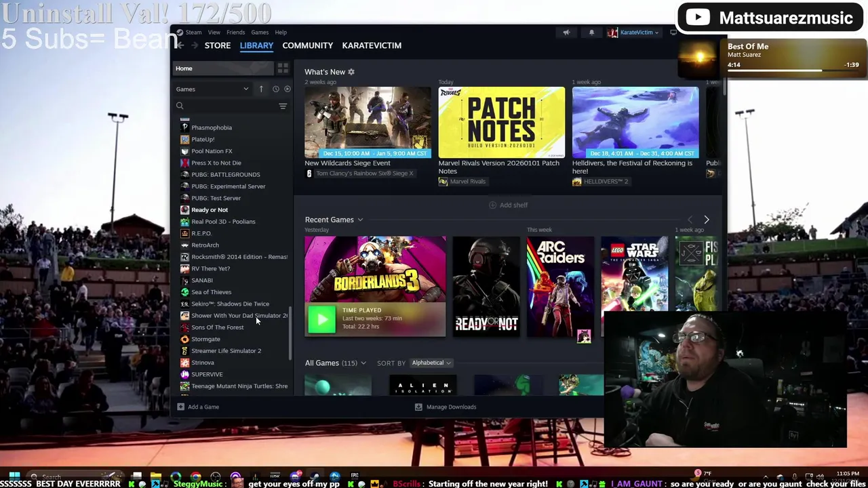Image resolution: width=868 pixels, height=488 pixels.
Task: Click the Home button in the sidebar
Action: point(222,68)
